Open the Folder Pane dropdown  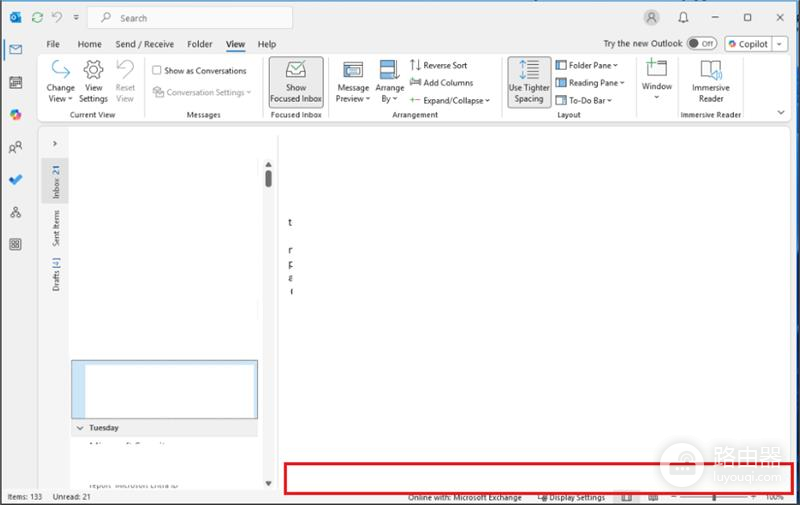click(587, 65)
